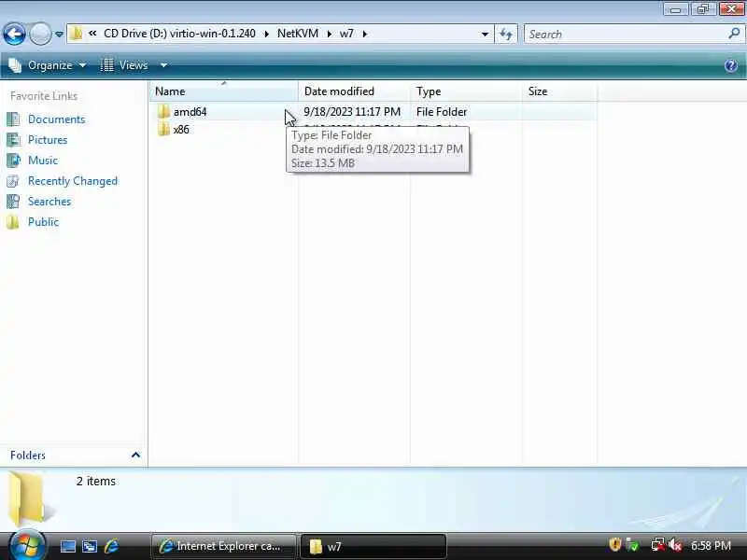
Task: Click the folder icon in the address bar
Action: click(76, 34)
